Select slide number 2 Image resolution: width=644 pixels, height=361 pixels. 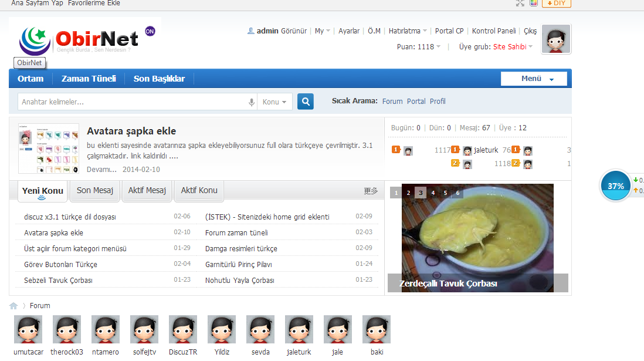pyautogui.click(x=408, y=193)
